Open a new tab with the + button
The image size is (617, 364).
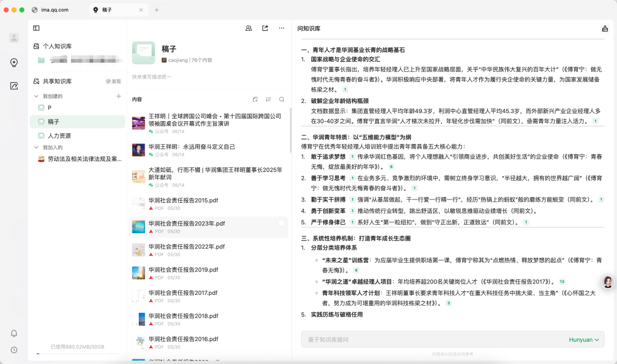(x=156, y=10)
